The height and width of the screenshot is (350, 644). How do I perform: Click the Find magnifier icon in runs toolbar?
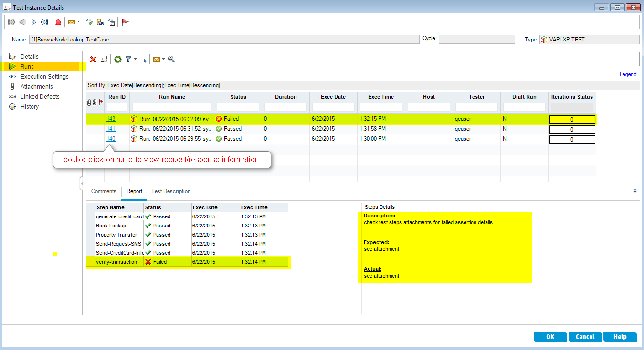(x=171, y=59)
